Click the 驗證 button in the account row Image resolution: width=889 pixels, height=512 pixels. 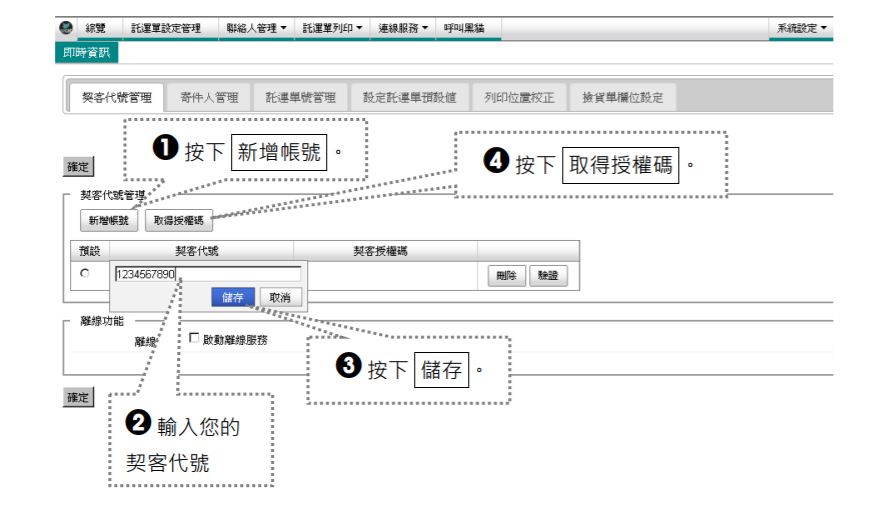pyautogui.click(x=548, y=276)
